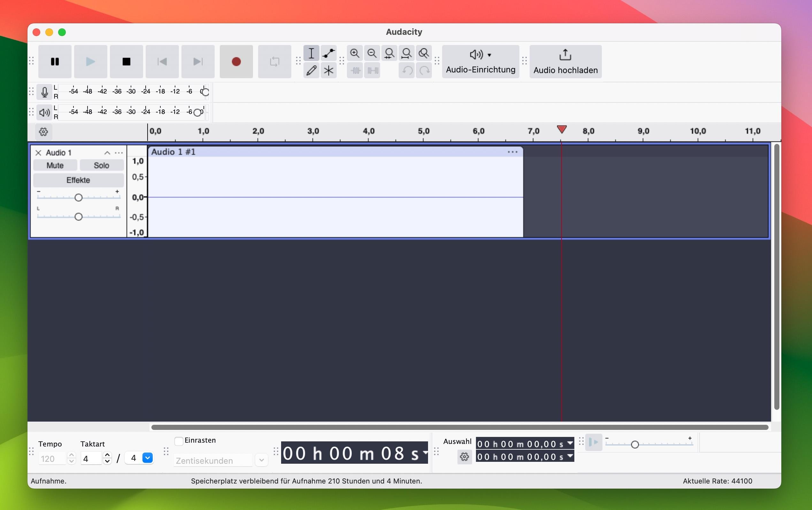Click the track pan slider knob
This screenshot has width=812, height=510.
click(x=79, y=217)
